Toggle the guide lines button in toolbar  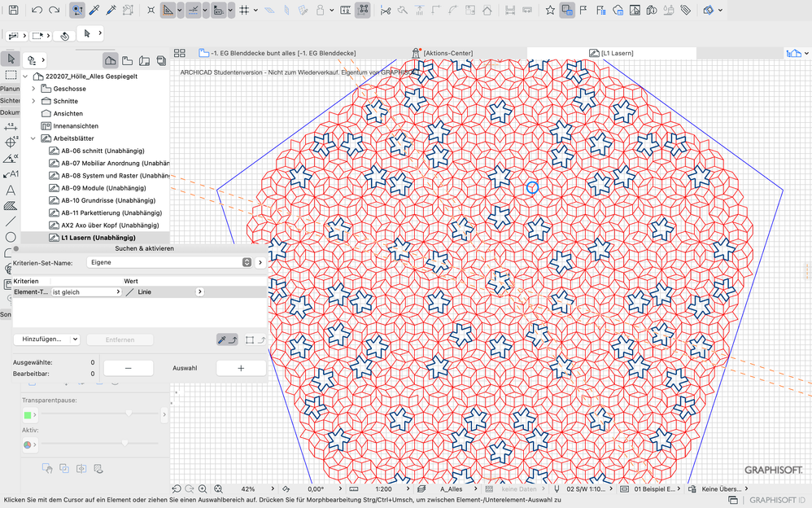(168, 10)
